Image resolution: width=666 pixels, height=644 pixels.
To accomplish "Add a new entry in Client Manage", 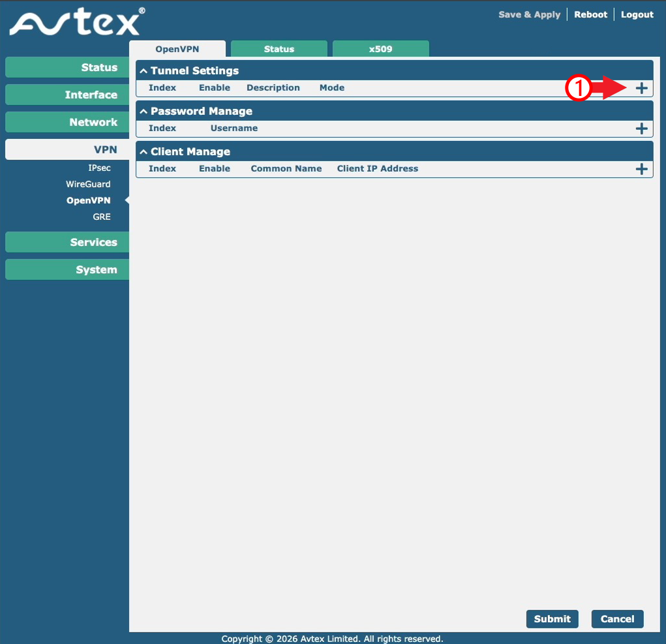I will coord(641,169).
